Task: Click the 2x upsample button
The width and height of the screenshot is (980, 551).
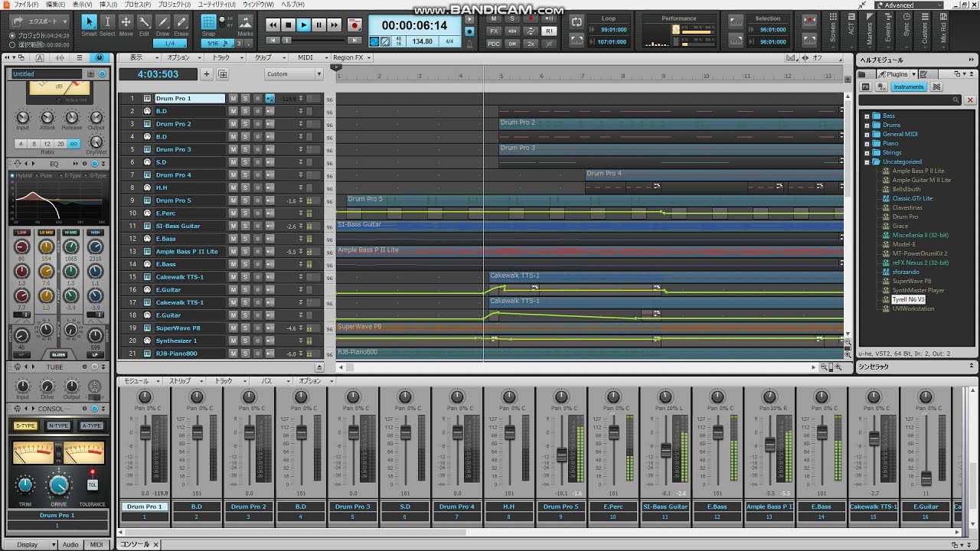Action: pos(531,44)
